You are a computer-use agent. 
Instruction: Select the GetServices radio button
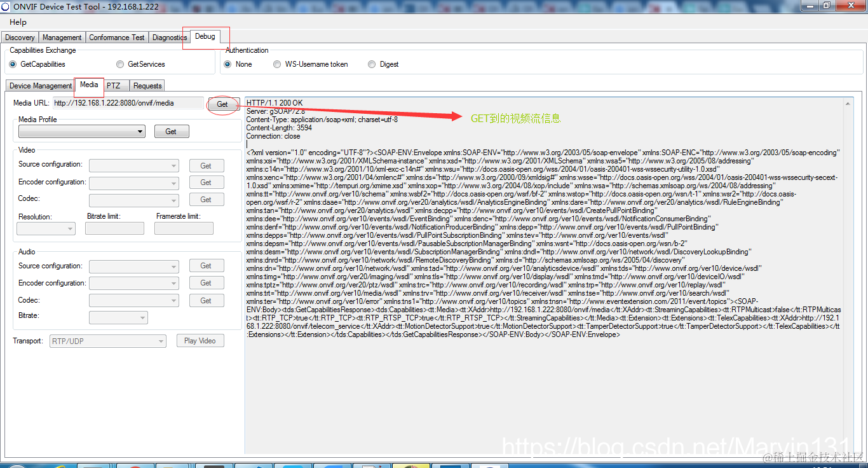click(x=141, y=64)
